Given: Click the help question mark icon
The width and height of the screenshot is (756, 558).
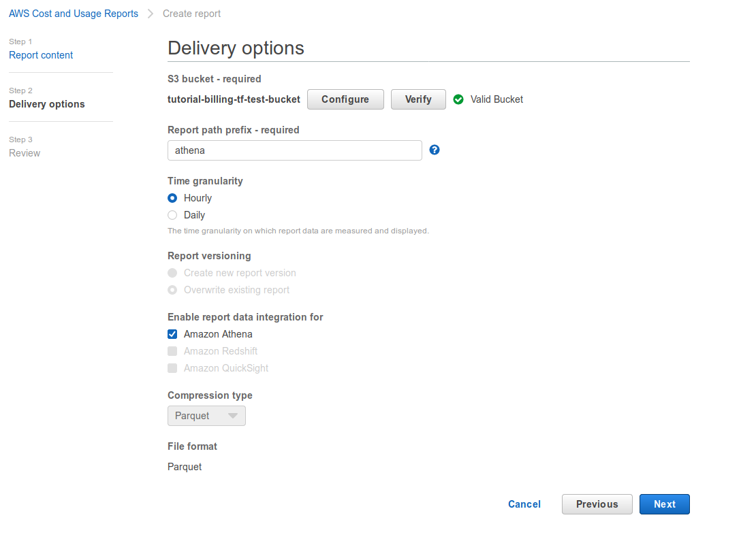Looking at the screenshot, I should (x=434, y=150).
